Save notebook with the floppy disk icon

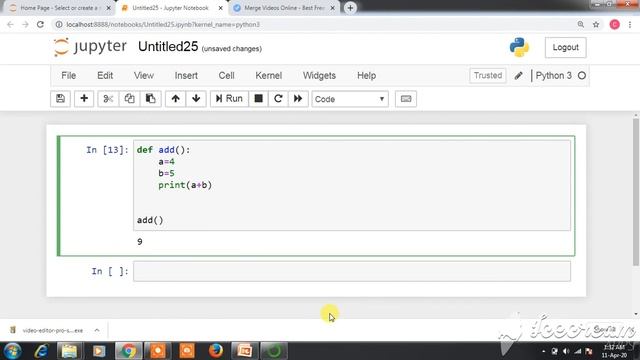pos(60,99)
